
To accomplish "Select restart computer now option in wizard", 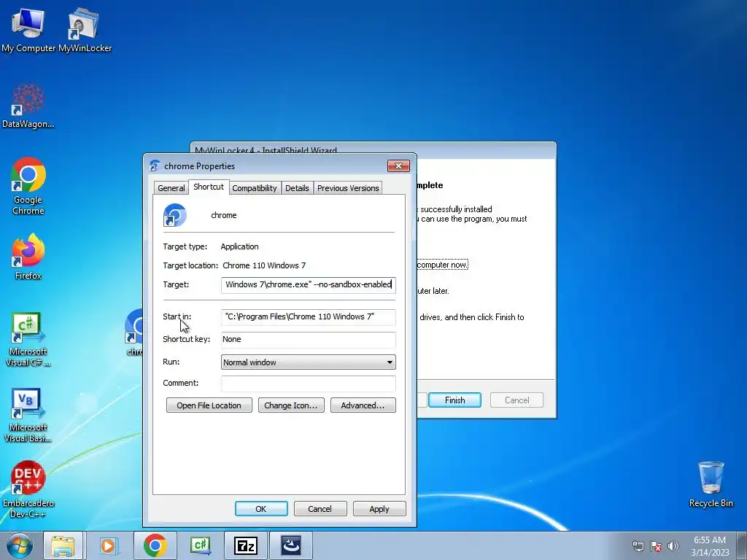I will (x=442, y=265).
